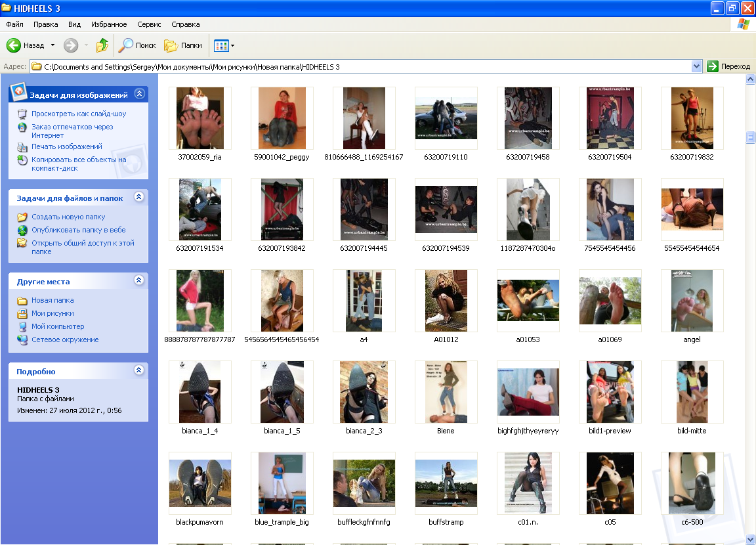756x545 pixels.
Task: Collapse the Другие места panel
Action: click(139, 280)
